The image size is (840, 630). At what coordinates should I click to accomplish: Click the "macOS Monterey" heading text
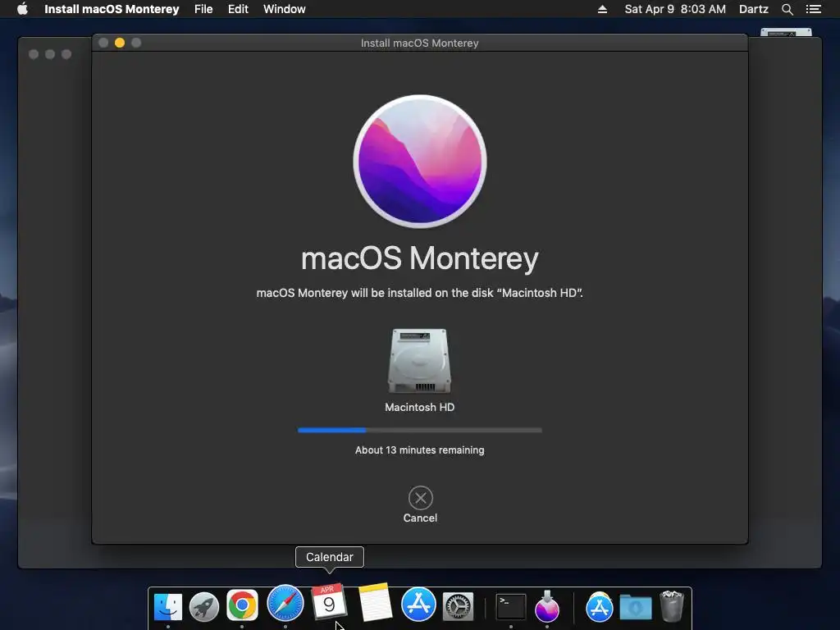coord(419,258)
